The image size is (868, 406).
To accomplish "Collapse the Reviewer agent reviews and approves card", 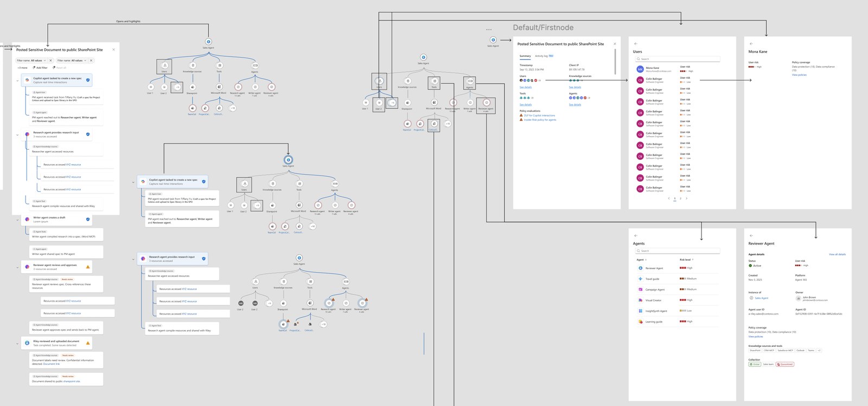I will click(x=17, y=267).
